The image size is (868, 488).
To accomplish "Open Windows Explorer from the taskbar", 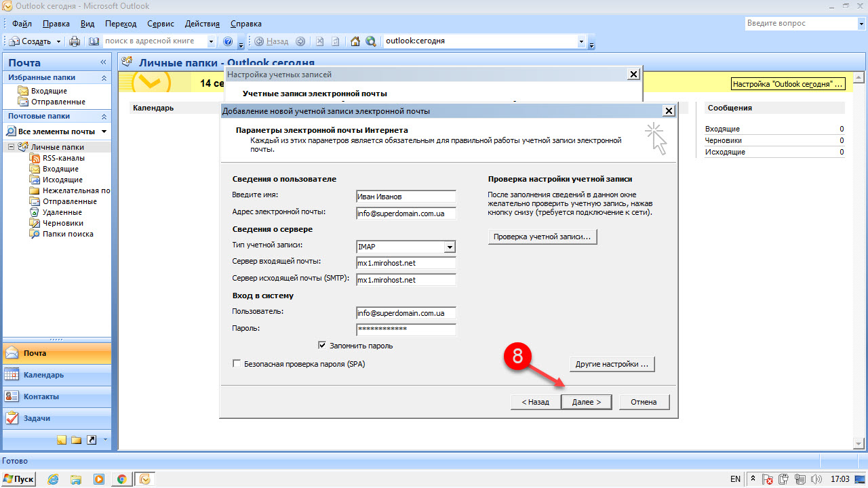I will tap(76, 479).
